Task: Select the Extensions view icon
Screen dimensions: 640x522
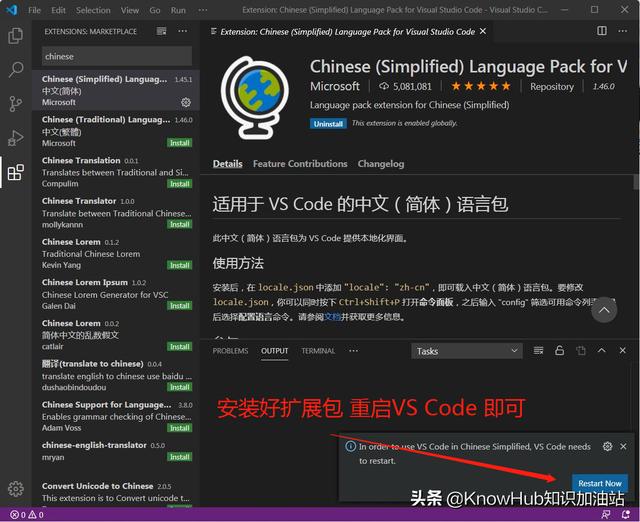Action: 16,172
